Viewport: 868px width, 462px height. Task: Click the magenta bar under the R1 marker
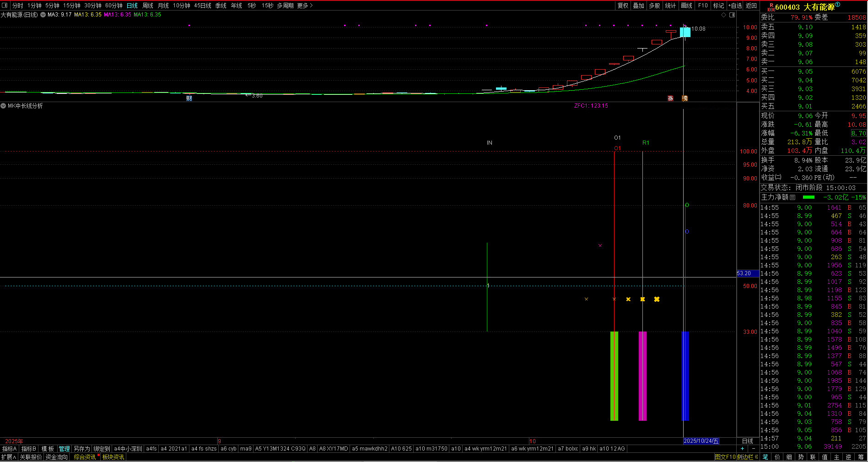tap(642, 376)
